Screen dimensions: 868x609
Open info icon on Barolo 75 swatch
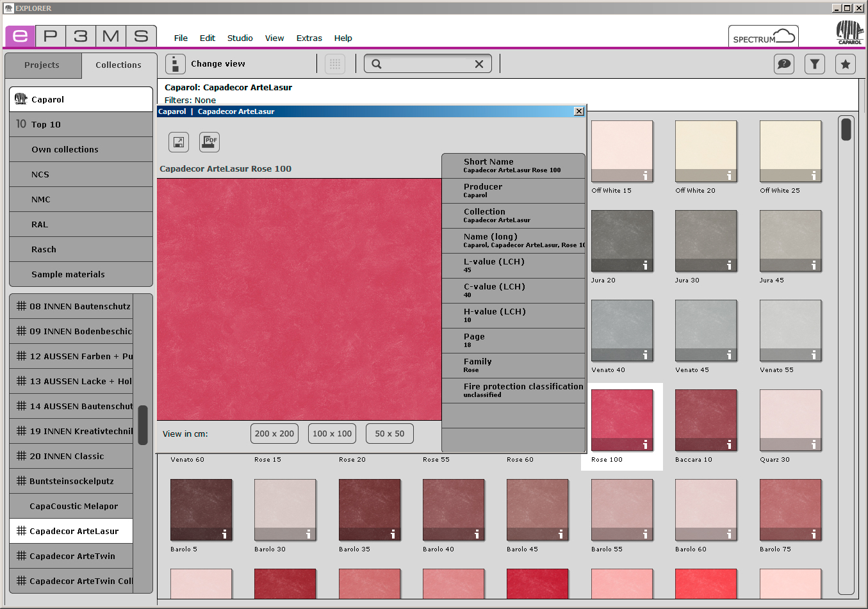(814, 534)
